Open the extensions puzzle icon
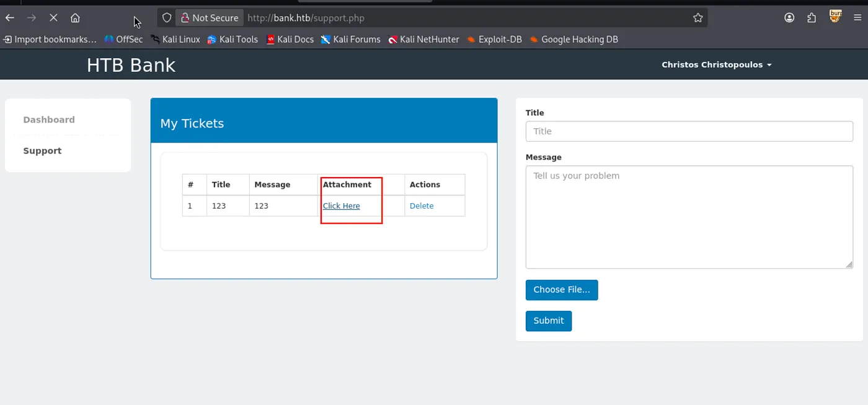This screenshot has height=405, width=868. [x=812, y=18]
